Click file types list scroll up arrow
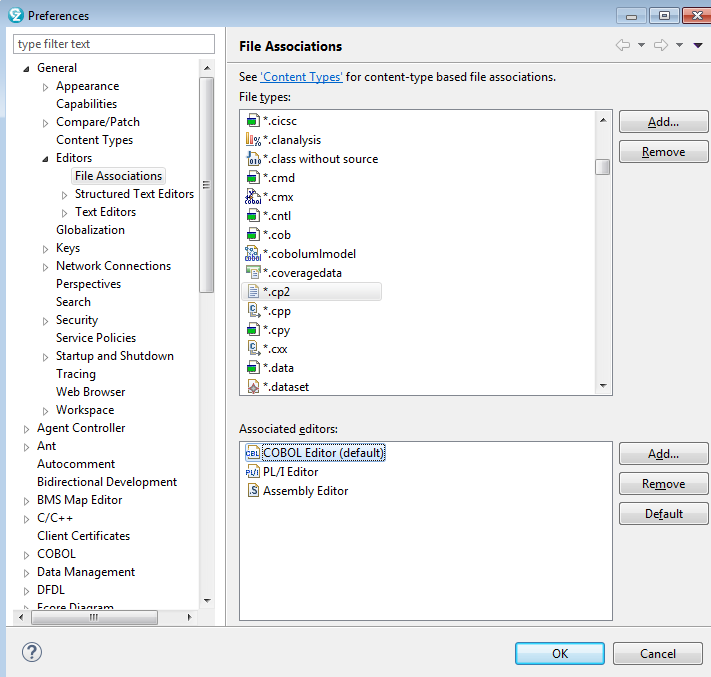711x677 pixels. coord(603,120)
